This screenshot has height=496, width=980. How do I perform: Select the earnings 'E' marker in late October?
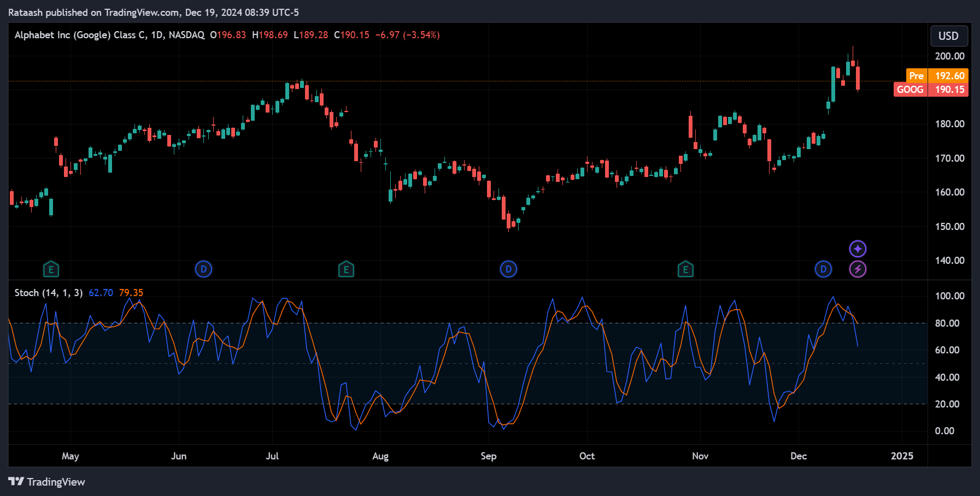point(685,269)
